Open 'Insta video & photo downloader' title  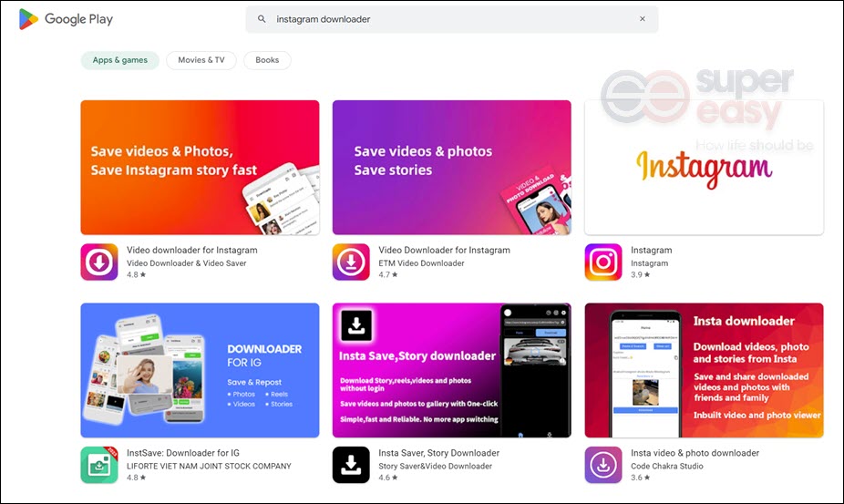click(x=695, y=453)
